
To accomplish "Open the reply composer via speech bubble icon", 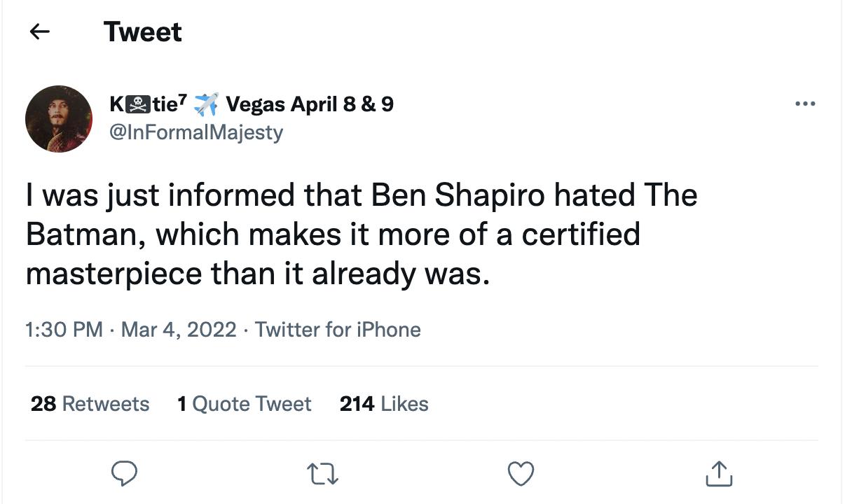I will pos(125,474).
